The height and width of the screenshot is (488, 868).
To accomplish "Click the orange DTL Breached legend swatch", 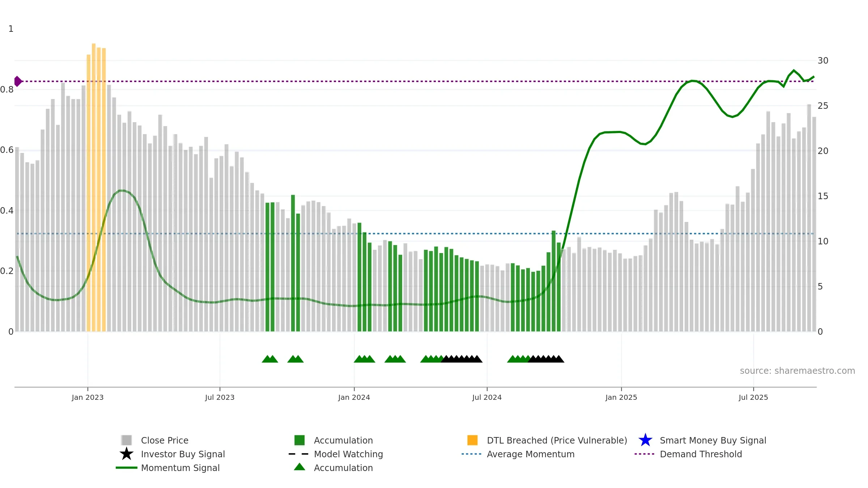I will pos(472,440).
